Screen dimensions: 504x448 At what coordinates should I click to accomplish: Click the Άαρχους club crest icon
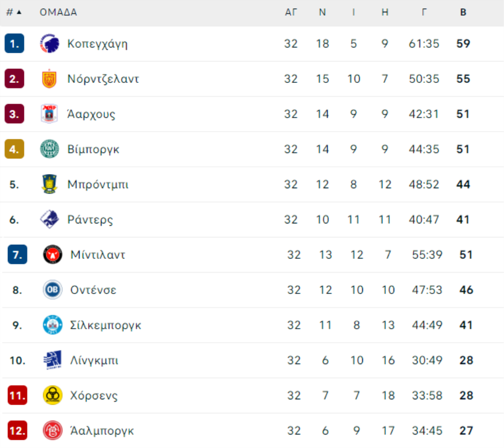point(49,114)
